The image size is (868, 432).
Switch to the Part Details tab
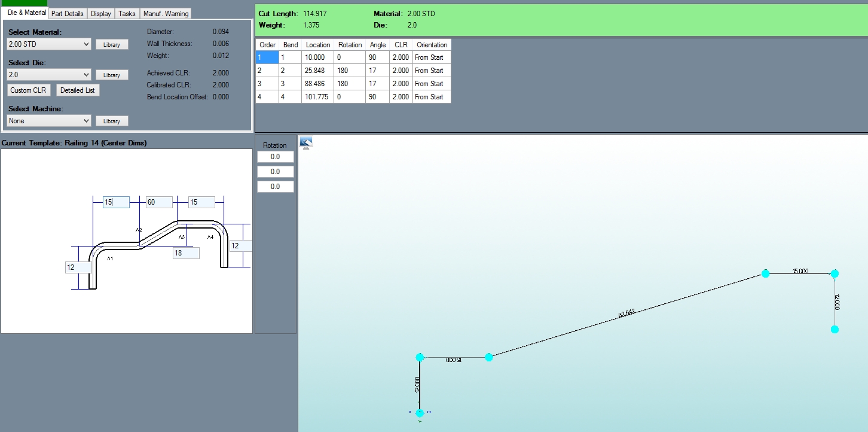click(68, 13)
